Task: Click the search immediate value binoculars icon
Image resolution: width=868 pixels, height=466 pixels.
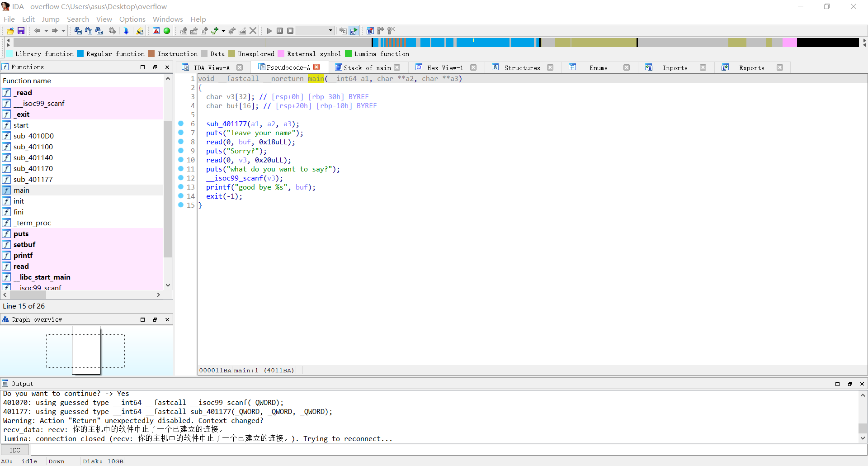Action: [x=78, y=31]
